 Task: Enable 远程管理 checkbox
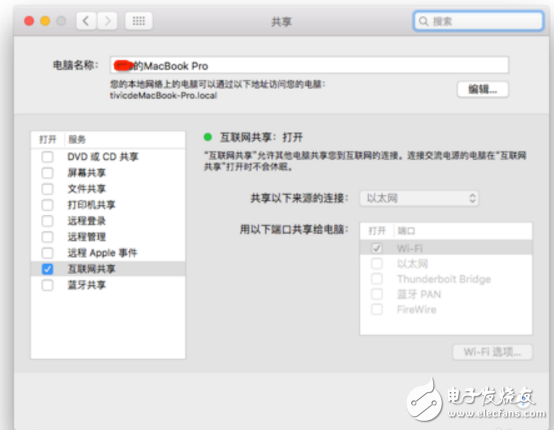click(x=48, y=237)
